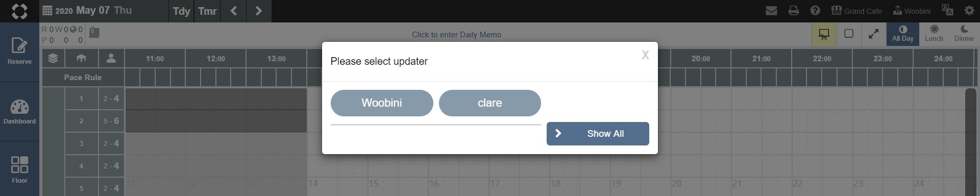Close the select updater dialog
The height and width of the screenshot is (196, 980).
pos(645,55)
